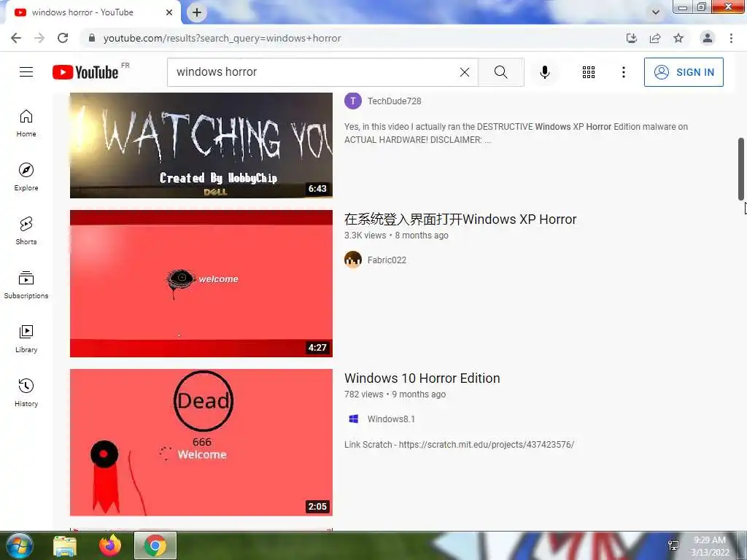Open History in the sidebar
The width and height of the screenshot is (747, 560).
tap(26, 393)
